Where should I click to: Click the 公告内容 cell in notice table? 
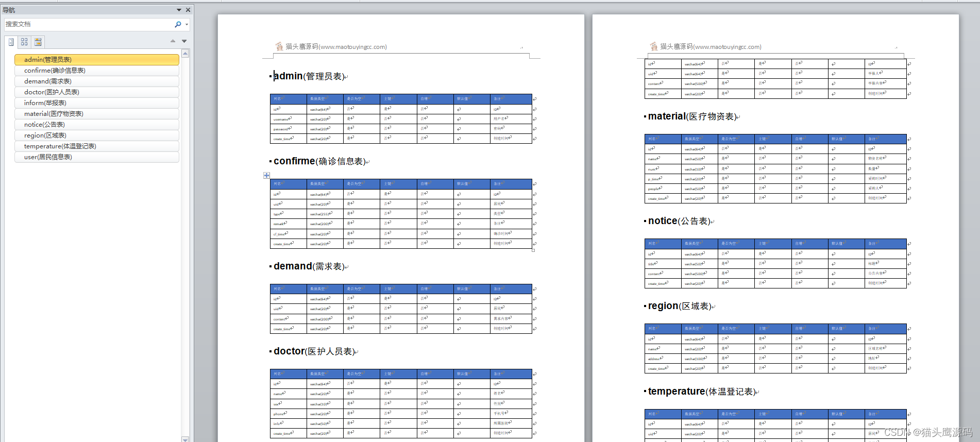point(886,274)
